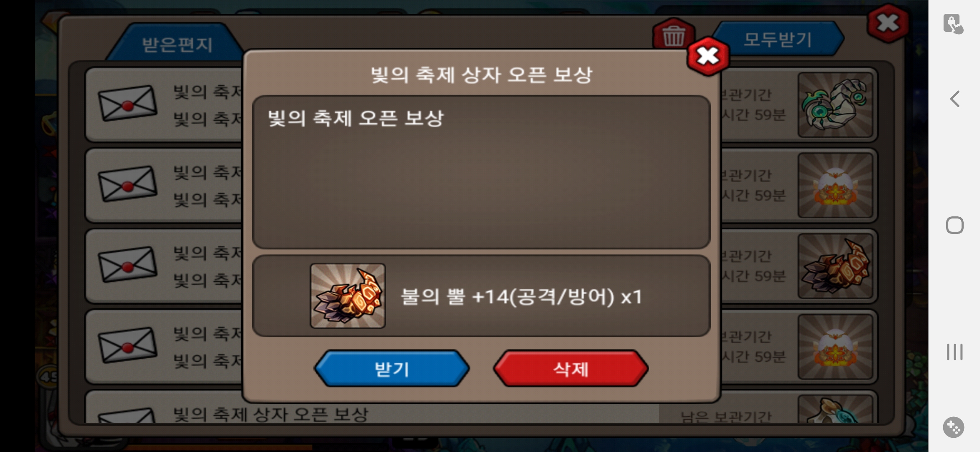The height and width of the screenshot is (452, 980).
Task: Close the reward popup with red X
Action: (708, 56)
